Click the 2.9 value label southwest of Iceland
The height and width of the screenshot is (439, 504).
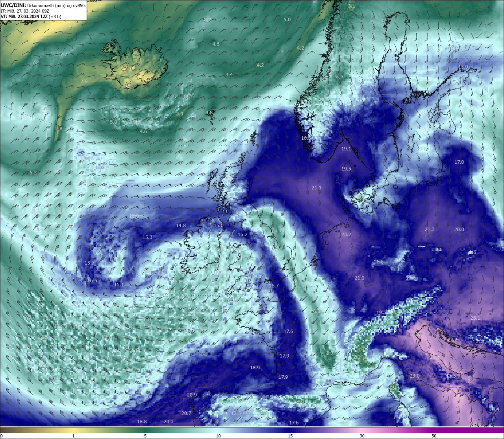tap(84, 82)
